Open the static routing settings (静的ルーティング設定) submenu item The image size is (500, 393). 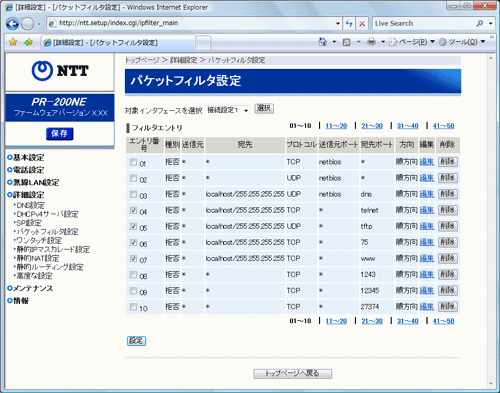(50, 267)
